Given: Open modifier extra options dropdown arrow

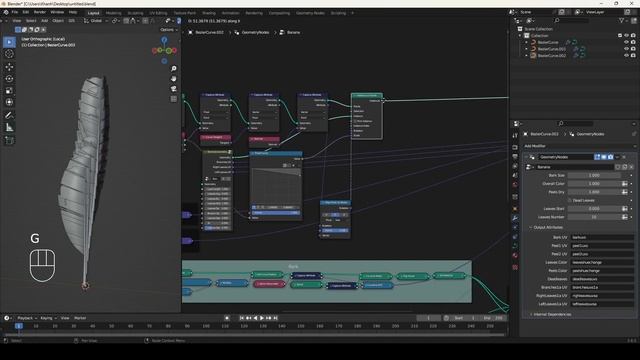Looking at the screenshot, I should point(617,157).
